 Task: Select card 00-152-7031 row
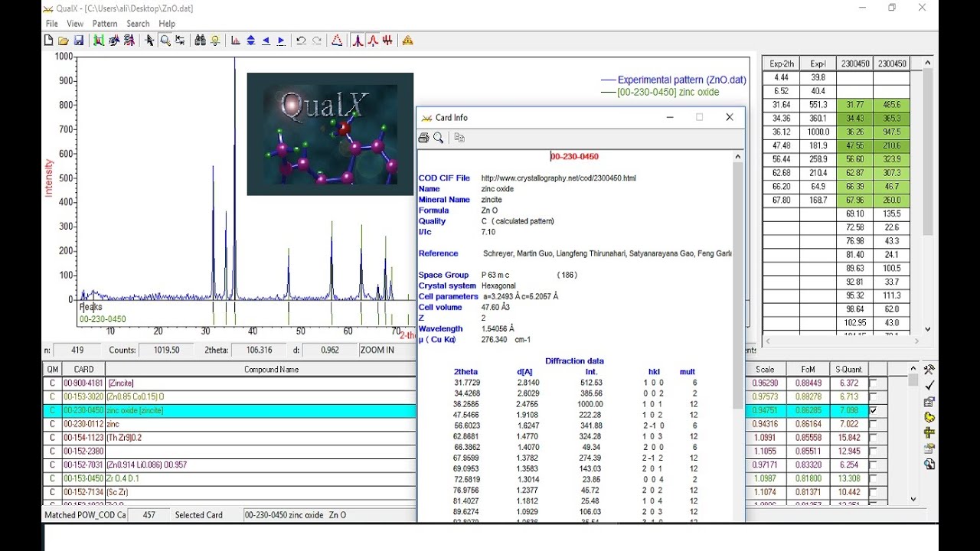[230, 465]
